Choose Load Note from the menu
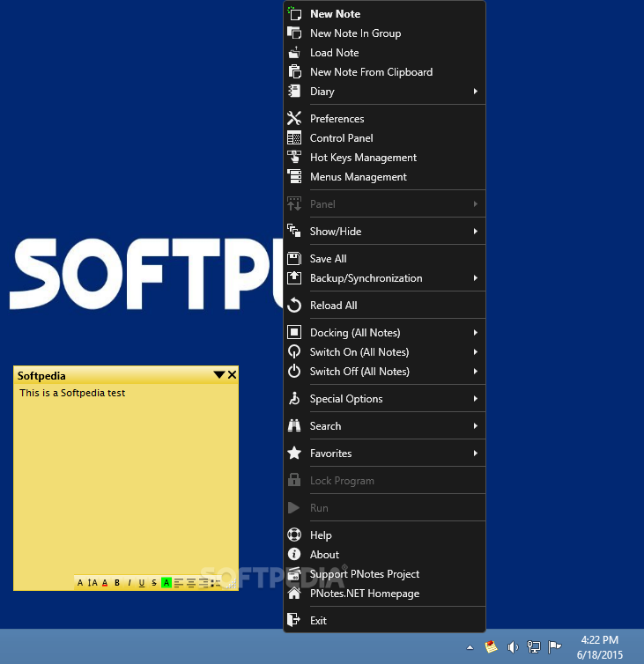644x664 pixels. (384, 53)
